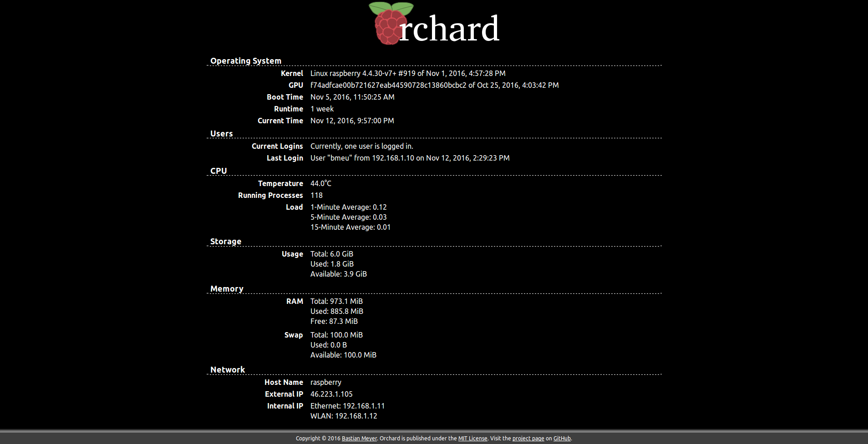
Task: Select the Linux raspberry kernel version text
Action: [x=408, y=73]
